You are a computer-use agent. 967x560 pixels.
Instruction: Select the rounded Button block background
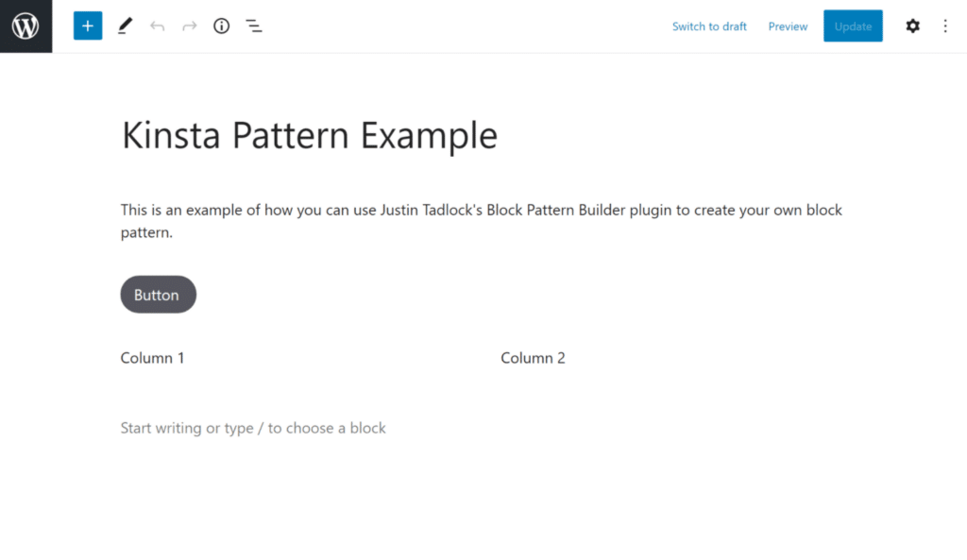pos(158,294)
